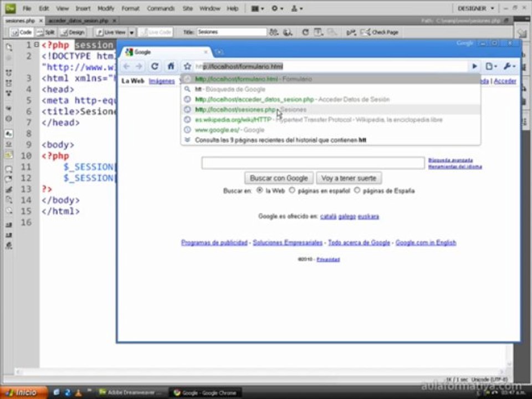Viewport: 532px width, 399px height.
Task: Open the Preview in browser globe icon
Action: pyautogui.click(x=288, y=32)
